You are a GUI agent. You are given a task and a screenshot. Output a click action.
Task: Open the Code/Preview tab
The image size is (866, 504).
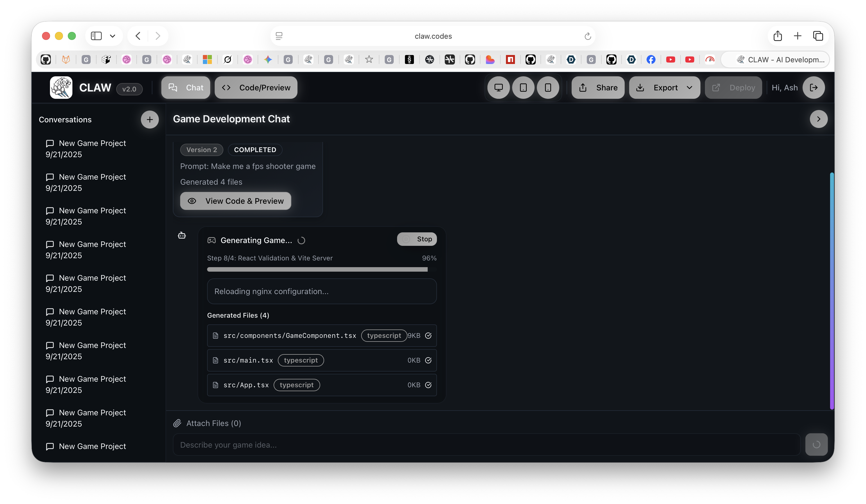[256, 88]
